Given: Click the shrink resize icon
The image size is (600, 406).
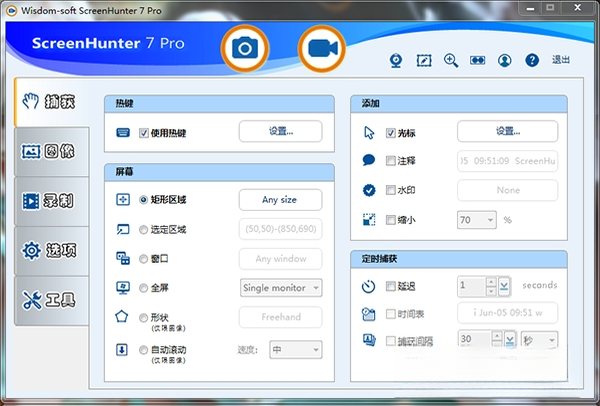Looking at the screenshot, I should (x=369, y=220).
